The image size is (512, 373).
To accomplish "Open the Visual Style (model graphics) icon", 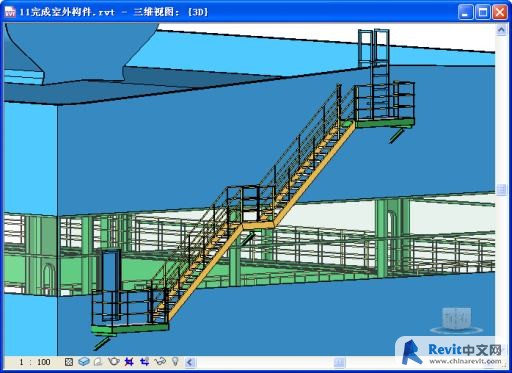I will 84,362.
